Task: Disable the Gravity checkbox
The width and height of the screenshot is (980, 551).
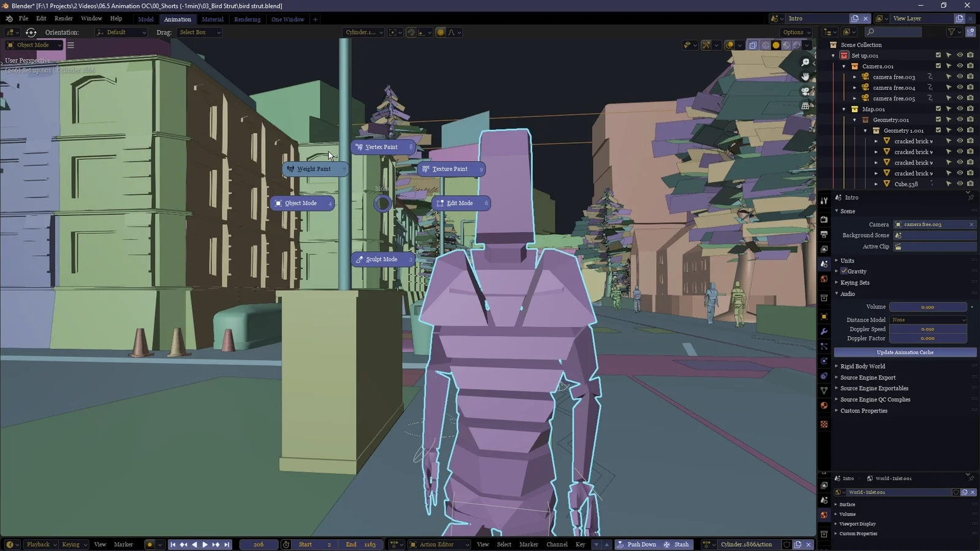Action: tap(844, 271)
